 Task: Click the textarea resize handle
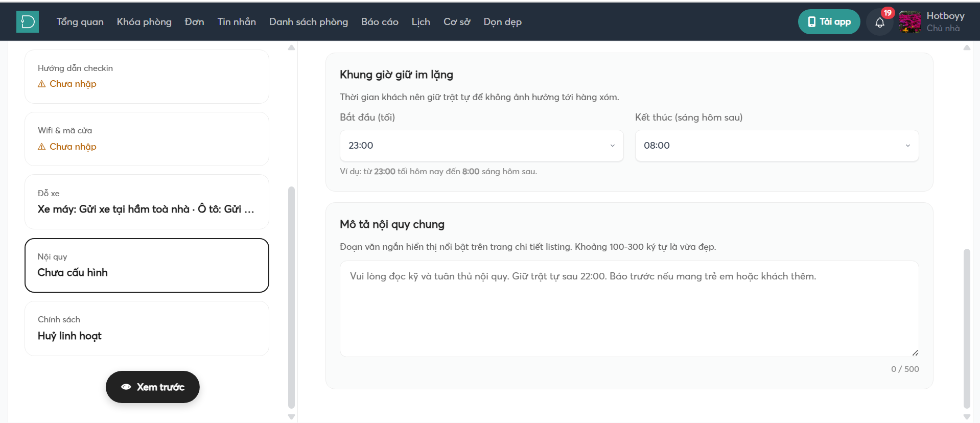click(x=915, y=353)
